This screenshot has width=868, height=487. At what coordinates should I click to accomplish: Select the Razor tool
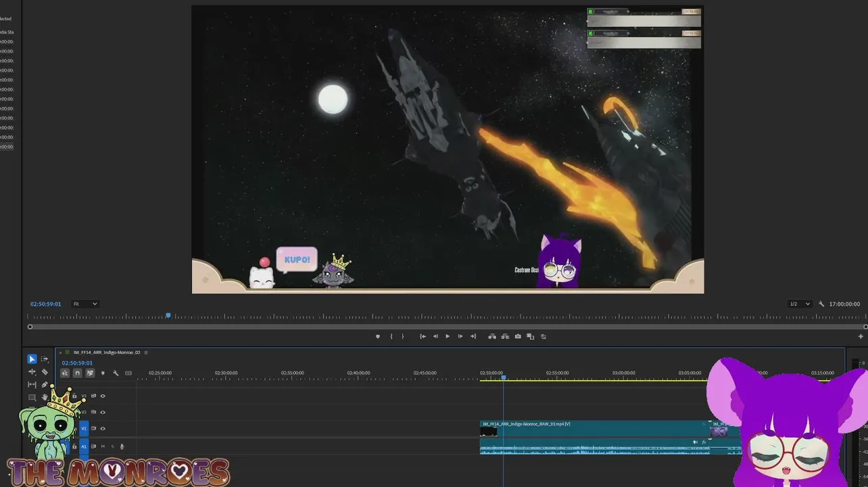click(45, 372)
